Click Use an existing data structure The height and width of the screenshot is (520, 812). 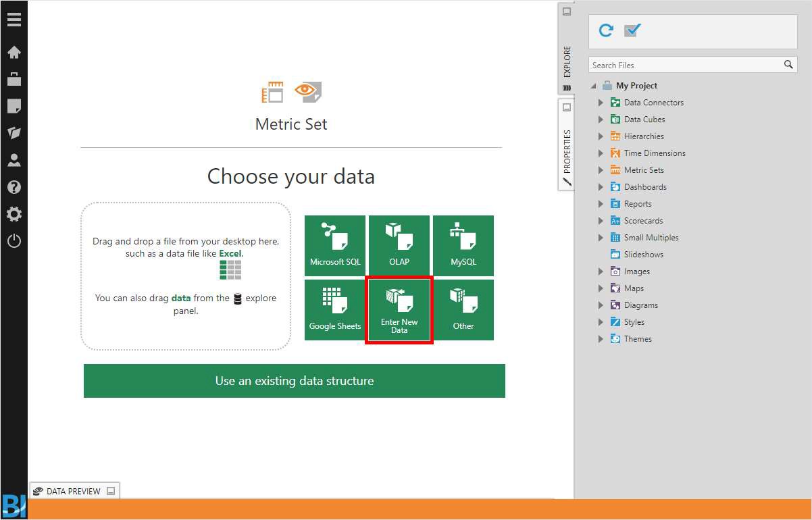click(x=294, y=380)
